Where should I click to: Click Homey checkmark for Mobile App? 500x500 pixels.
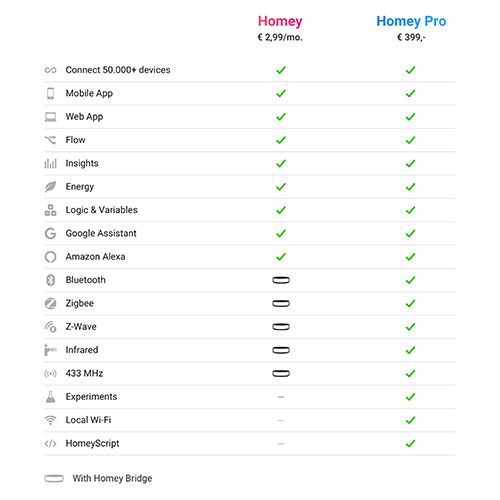pyautogui.click(x=281, y=93)
